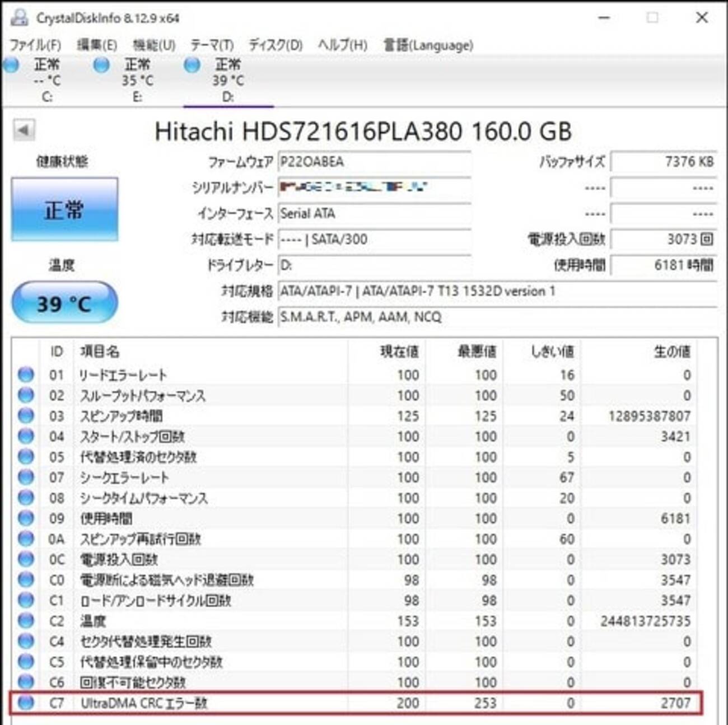Click status orb for row C6 回復不可能セクタ数
The image size is (728, 725).
click(26, 682)
